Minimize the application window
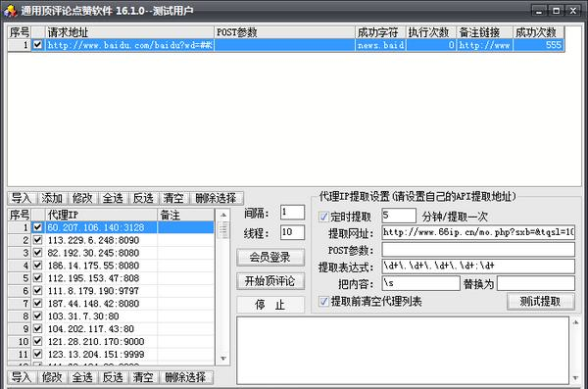 click(539, 11)
